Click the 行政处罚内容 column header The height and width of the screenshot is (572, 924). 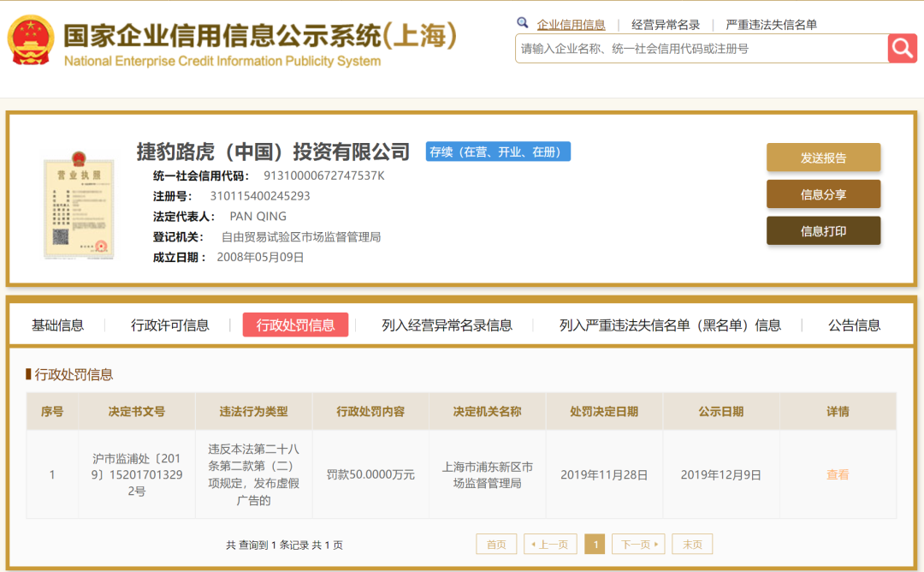coord(370,412)
